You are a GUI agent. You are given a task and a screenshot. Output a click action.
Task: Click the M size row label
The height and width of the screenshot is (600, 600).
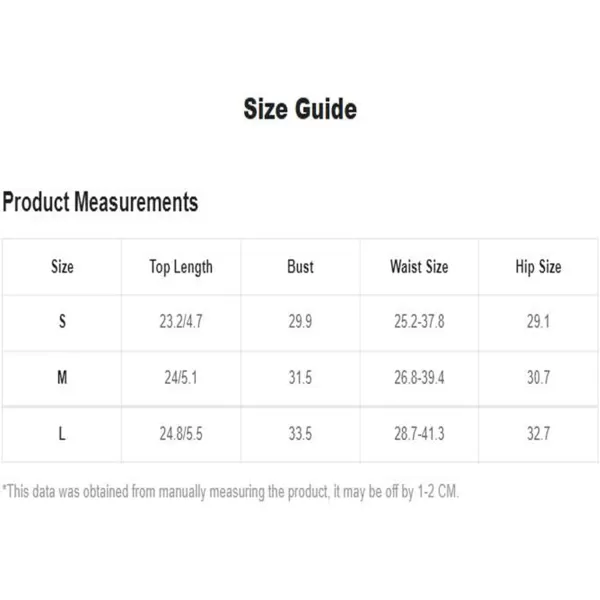point(62,378)
